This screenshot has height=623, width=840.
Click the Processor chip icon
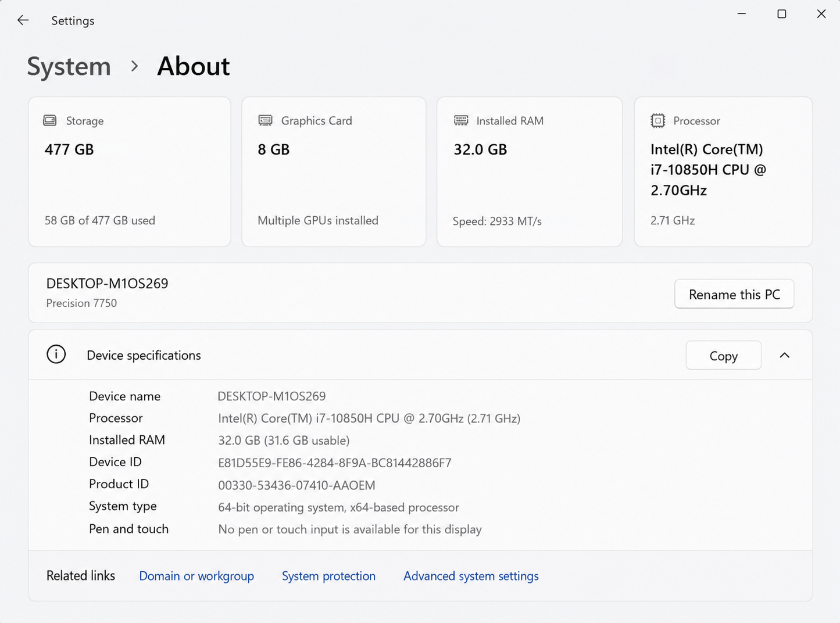[x=657, y=120]
